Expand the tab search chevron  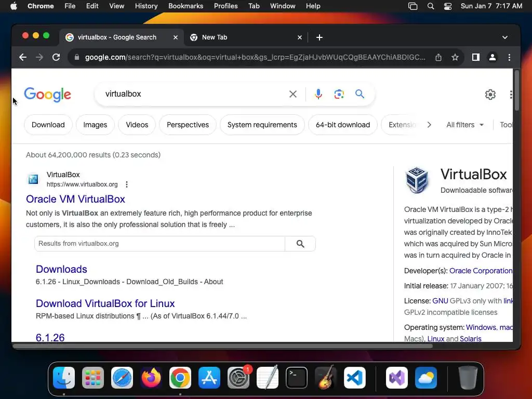(x=505, y=37)
